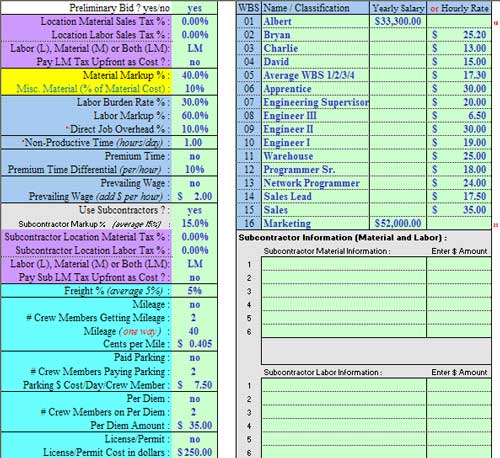Select the name cell 'Albert'
The image size is (500, 458).
point(315,21)
